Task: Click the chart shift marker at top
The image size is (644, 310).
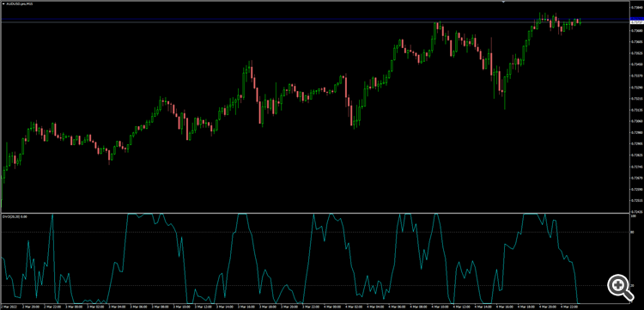Action: point(503,2)
